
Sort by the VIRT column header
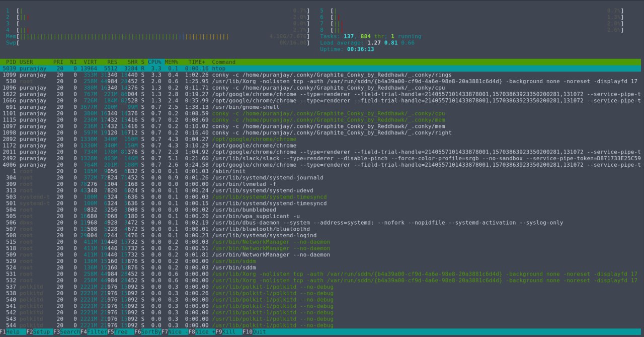click(91, 62)
